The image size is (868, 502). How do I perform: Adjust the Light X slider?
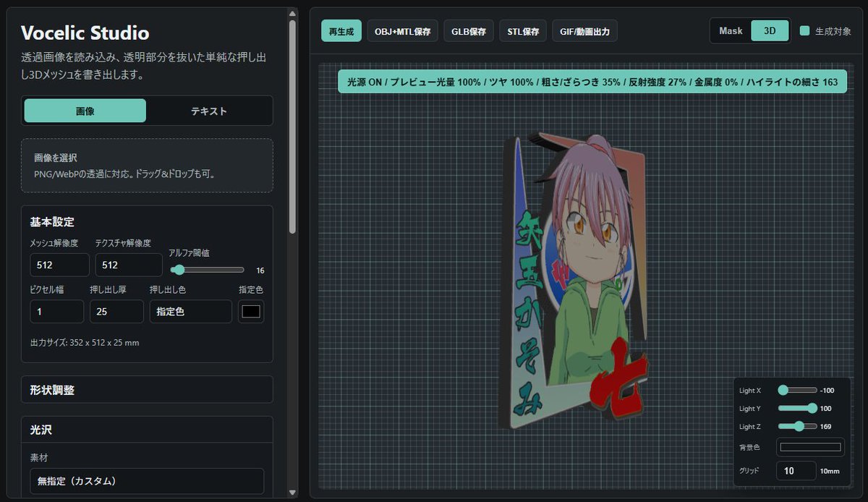[x=797, y=390]
